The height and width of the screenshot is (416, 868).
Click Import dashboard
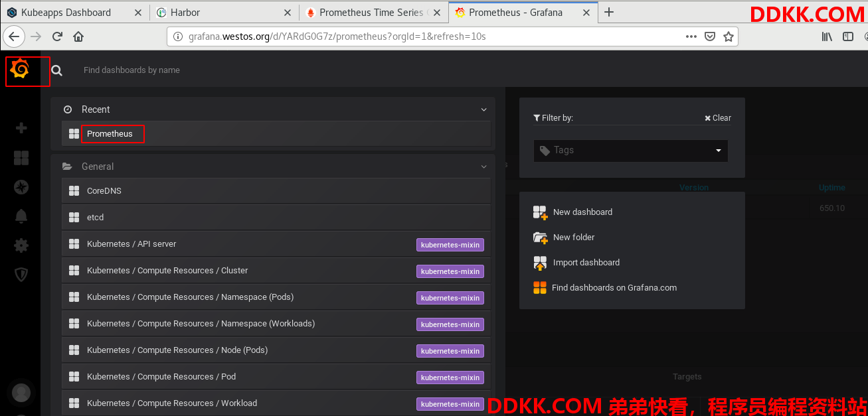(x=576, y=263)
